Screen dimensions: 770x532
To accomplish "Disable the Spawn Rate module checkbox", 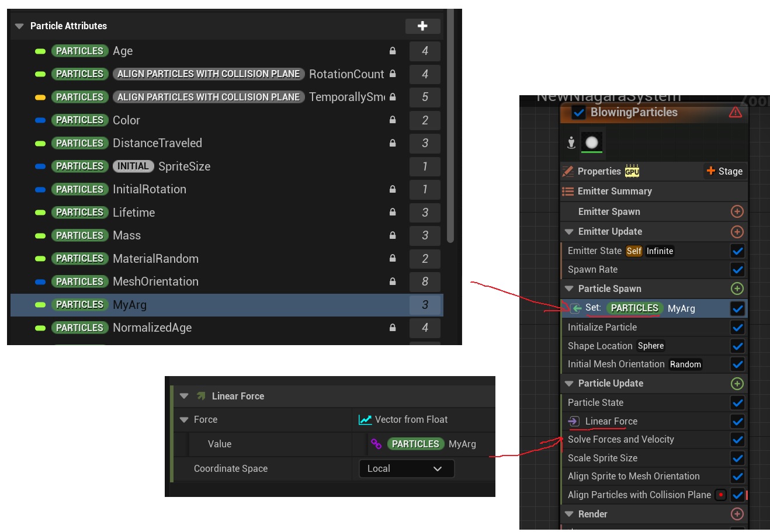I will point(738,270).
